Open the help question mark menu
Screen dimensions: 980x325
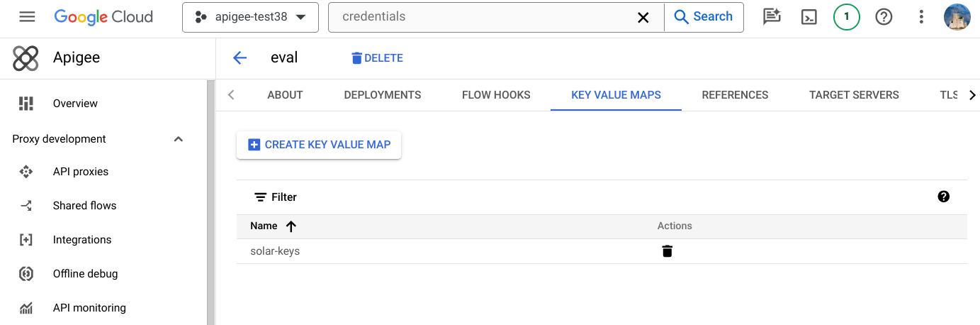click(x=884, y=17)
